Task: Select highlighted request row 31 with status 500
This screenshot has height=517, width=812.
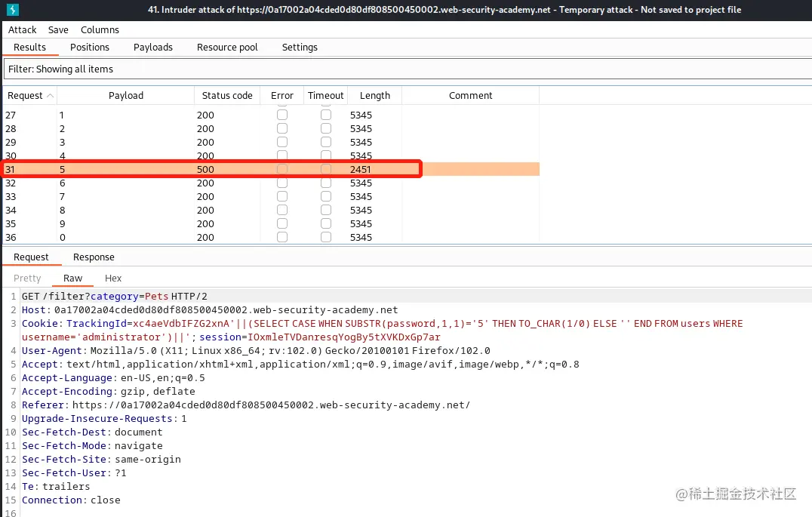Action: (272, 169)
